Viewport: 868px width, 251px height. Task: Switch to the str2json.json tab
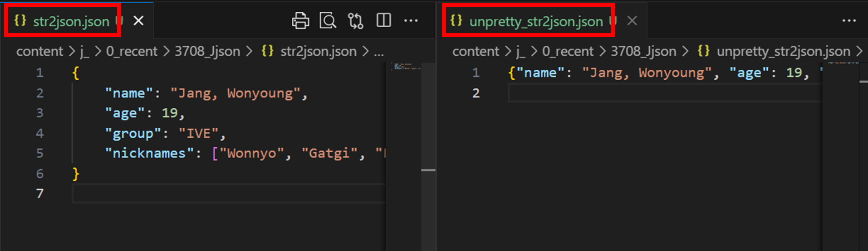(71, 21)
